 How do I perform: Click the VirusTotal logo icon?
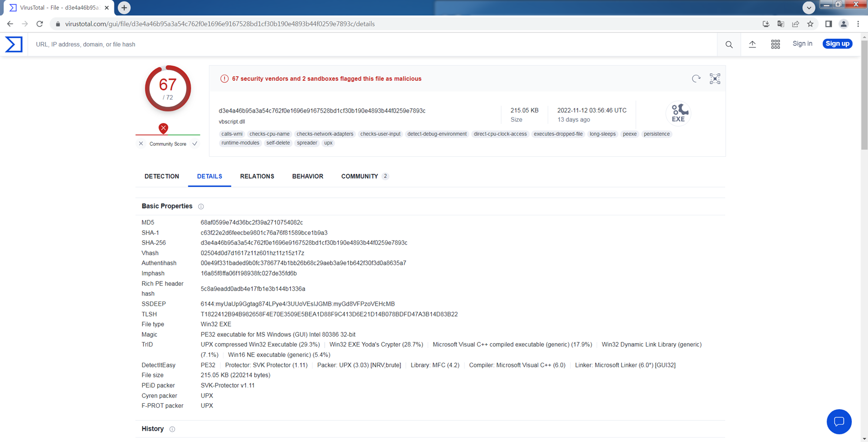14,44
